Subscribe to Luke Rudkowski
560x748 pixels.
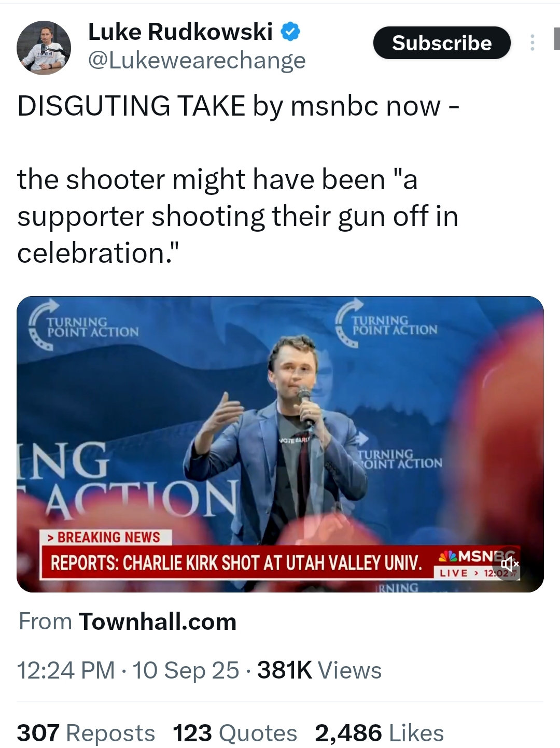tap(442, 43)
